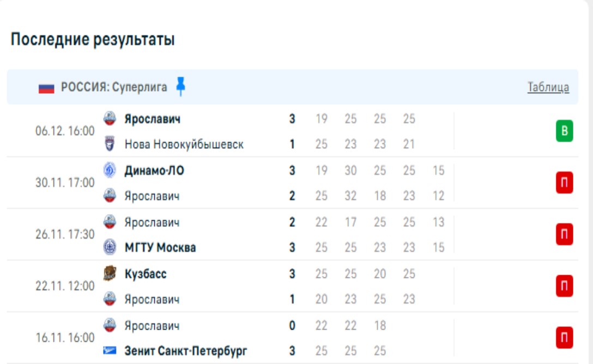The width and height of the screenshot is (593, 364).
Task: Select Зенит Санкт-Петербург team name
Action: pos(186,351)
